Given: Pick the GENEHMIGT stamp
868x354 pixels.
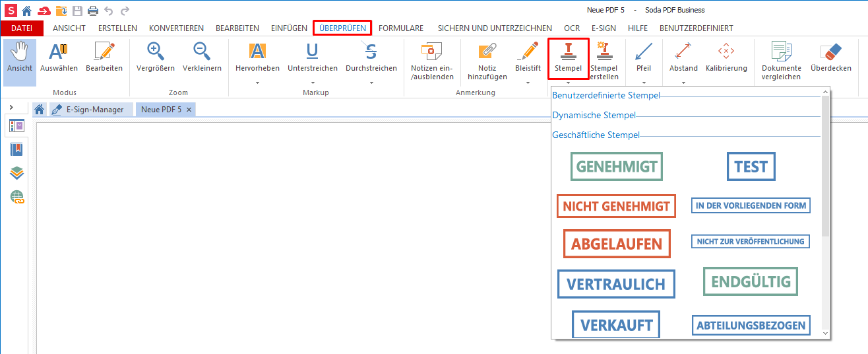Looking at the screenshot, I should 616,167.
